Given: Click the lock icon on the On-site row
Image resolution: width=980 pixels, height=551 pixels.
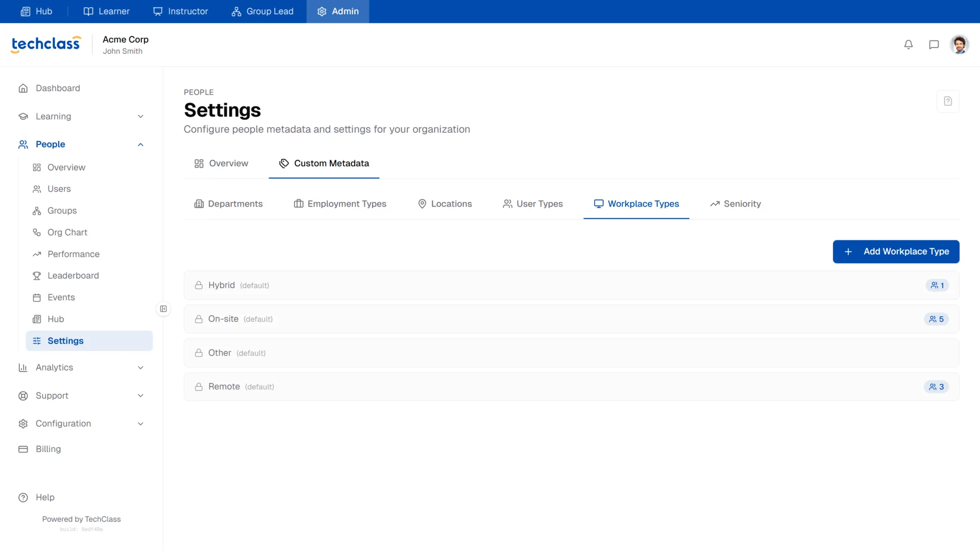Looking at the screenshot, I should point(199,319).
